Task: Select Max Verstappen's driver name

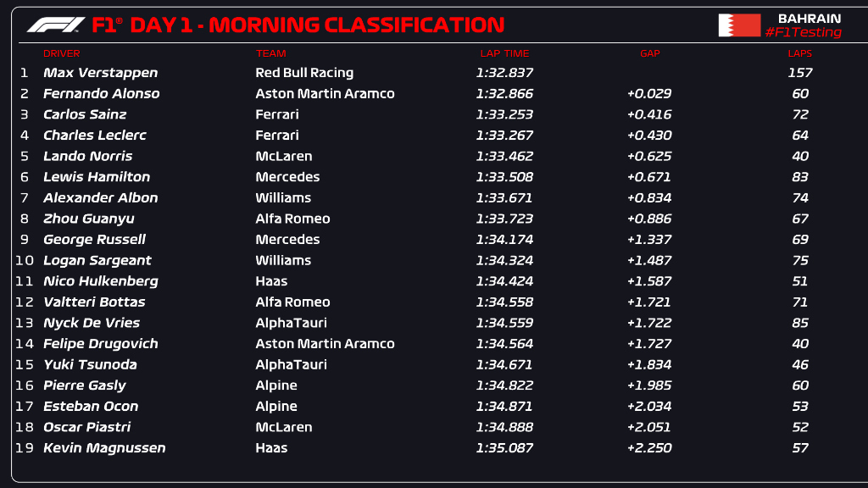Action: coord(100,73)
